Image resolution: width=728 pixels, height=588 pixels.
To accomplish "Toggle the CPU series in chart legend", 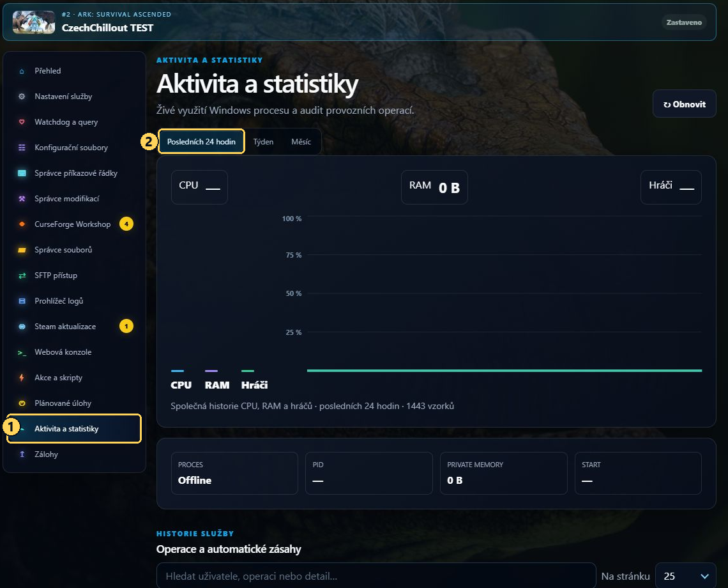I will [x=181, y=380].
